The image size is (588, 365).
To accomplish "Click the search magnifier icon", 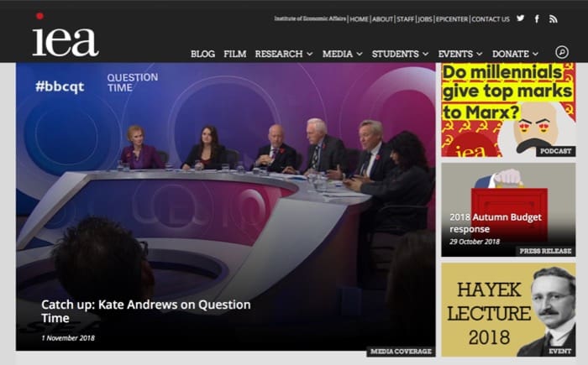I will coord(562,52).
